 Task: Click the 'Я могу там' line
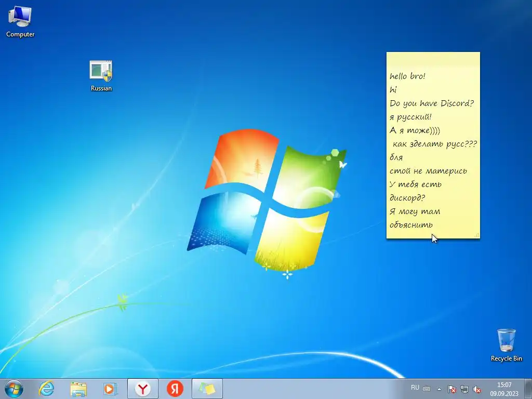415,211
